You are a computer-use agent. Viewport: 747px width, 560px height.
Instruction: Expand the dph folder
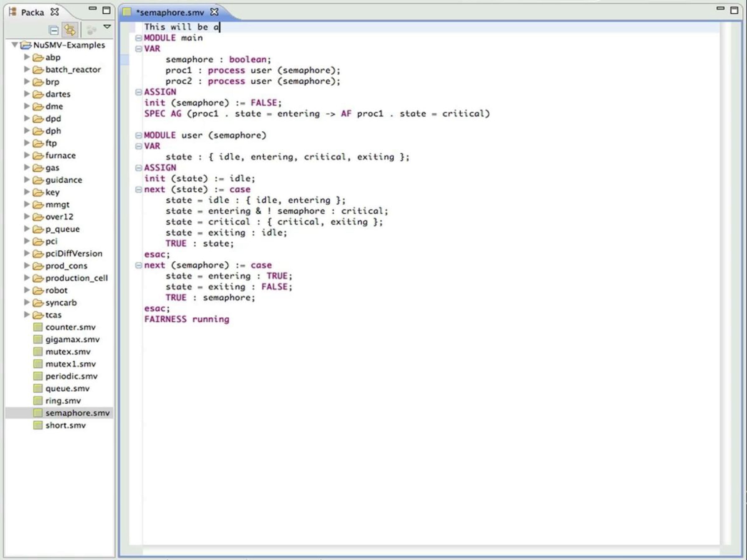[x=27, y=131]
